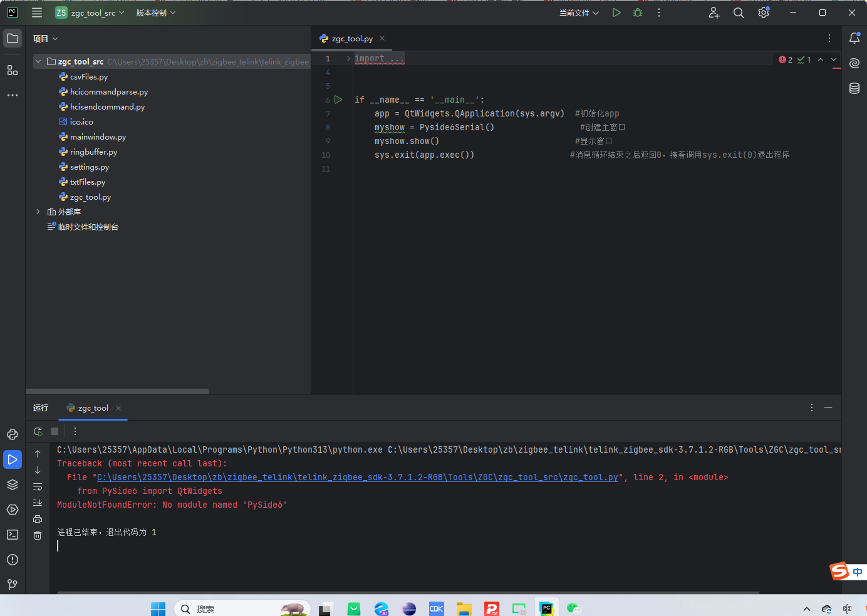Rerun zgc_tool in Run panel
Image resolution: width=867 pixels, height=616 pixels.
[38, 431]
